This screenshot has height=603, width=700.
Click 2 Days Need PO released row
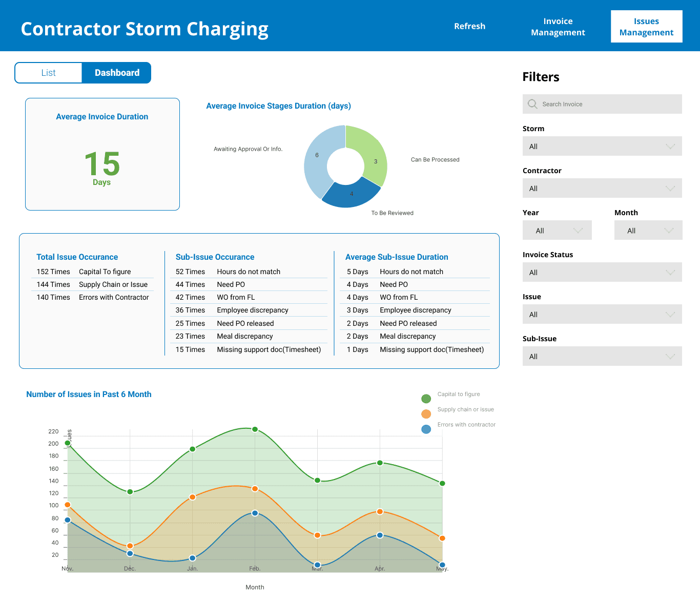tap(415, 323)
